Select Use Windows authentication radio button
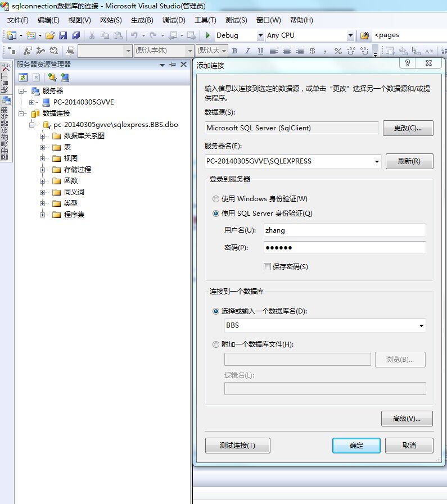This screenshot has height=504, width=447. pos(216,199)
